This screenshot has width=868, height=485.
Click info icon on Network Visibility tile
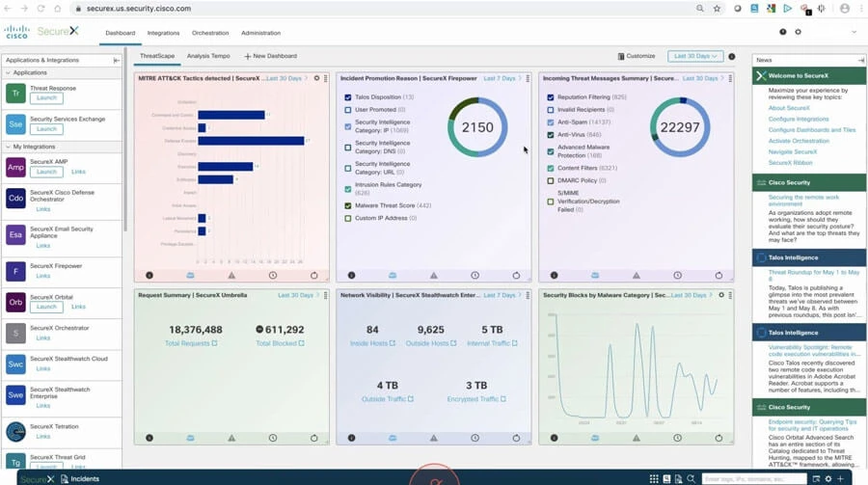351,438
